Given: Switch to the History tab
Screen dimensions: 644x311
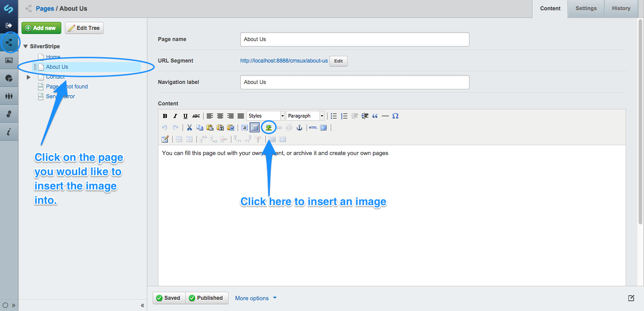Looking at the screenshot, I should 621,8.
